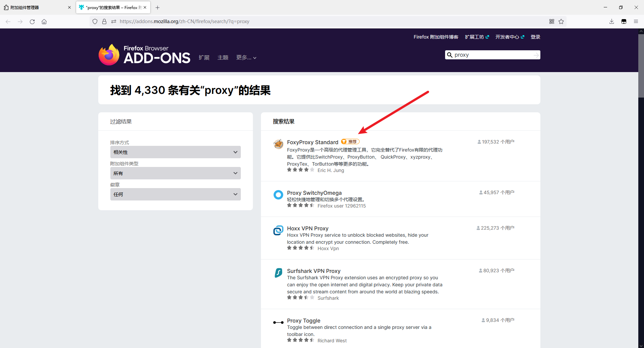The image size is (644, 348).
Task: Open the Proxy Toggle add-on
Action: pyautogui.click(x=304, y=321)
